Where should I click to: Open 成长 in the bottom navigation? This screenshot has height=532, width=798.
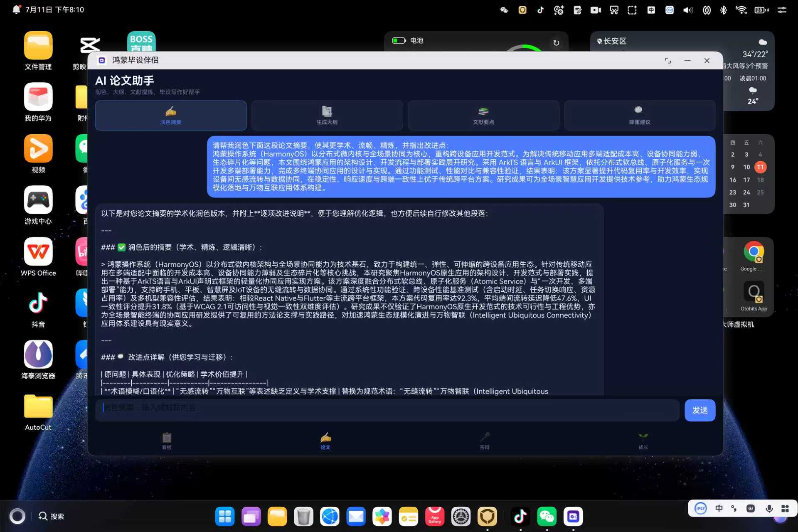coord(643,441)
